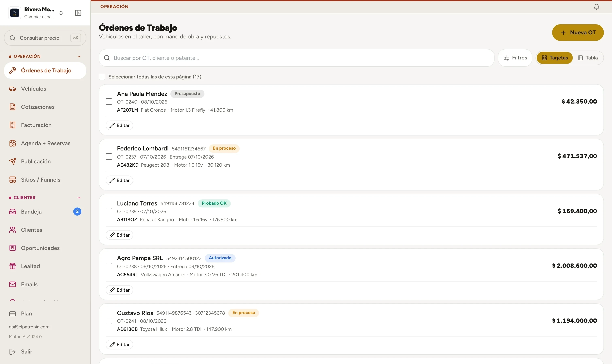Viewport: 612px width, 364px height.
Task: Click Salir to log out
Action: coord(45,351)
